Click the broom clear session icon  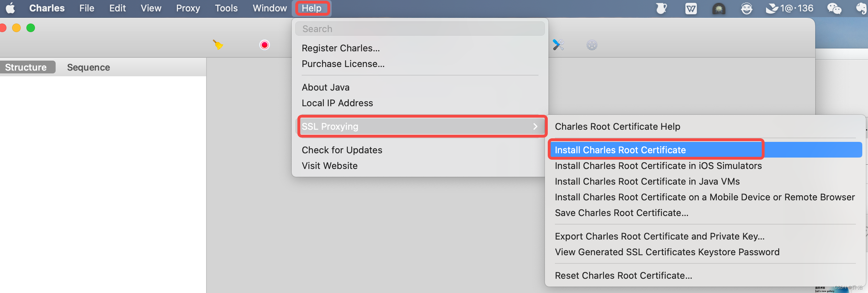pos(218,45)
